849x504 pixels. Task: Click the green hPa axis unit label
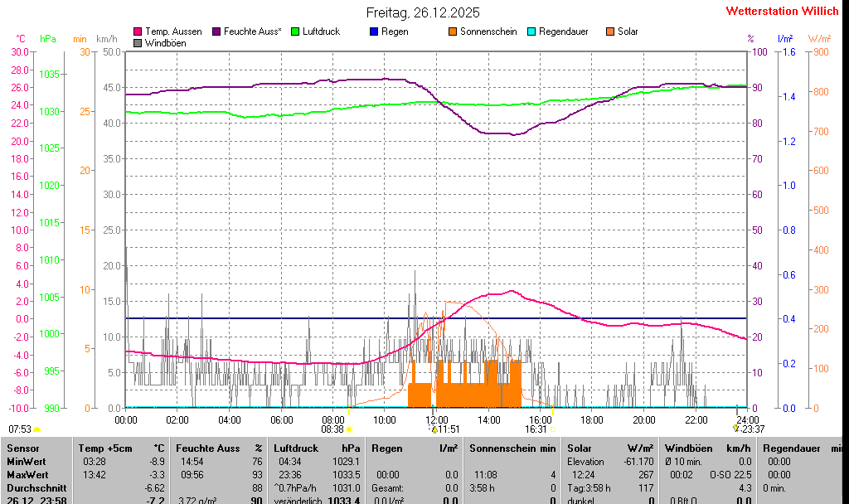tap(48, 39)
